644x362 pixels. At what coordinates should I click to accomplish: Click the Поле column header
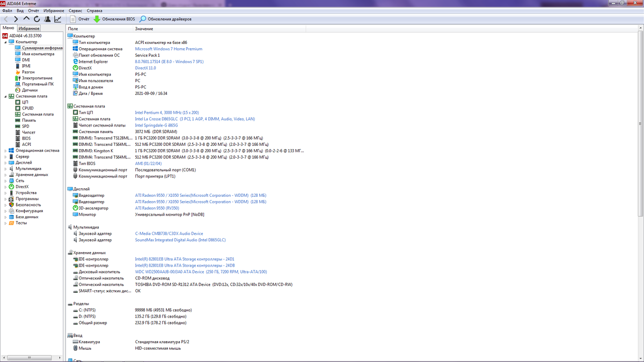pos(99,28)
